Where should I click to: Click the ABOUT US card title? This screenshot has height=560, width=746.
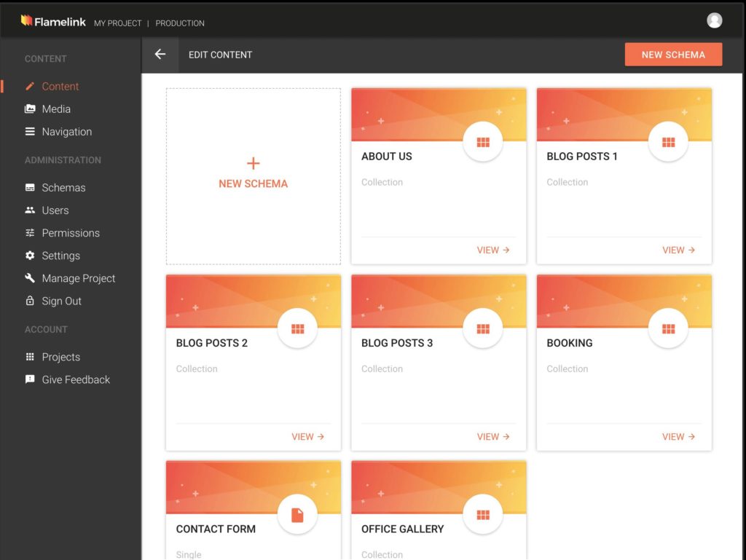(387, 157)
